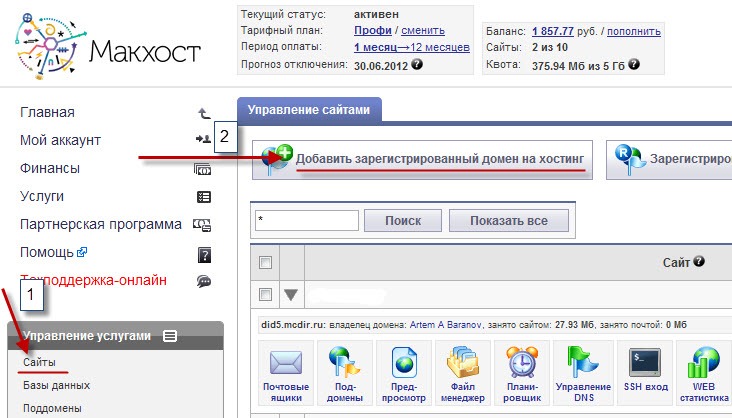Click help icon next to Квота

click(633, 64)
